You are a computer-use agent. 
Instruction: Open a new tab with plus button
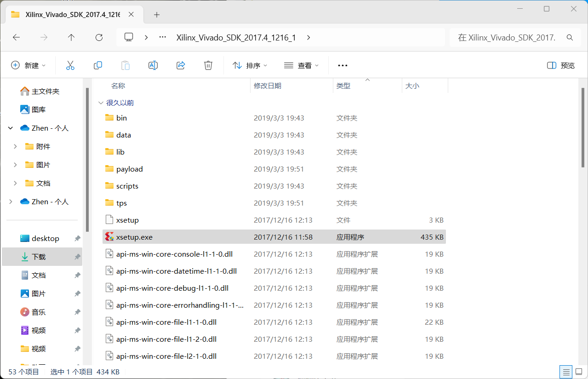tap(157, 15)
